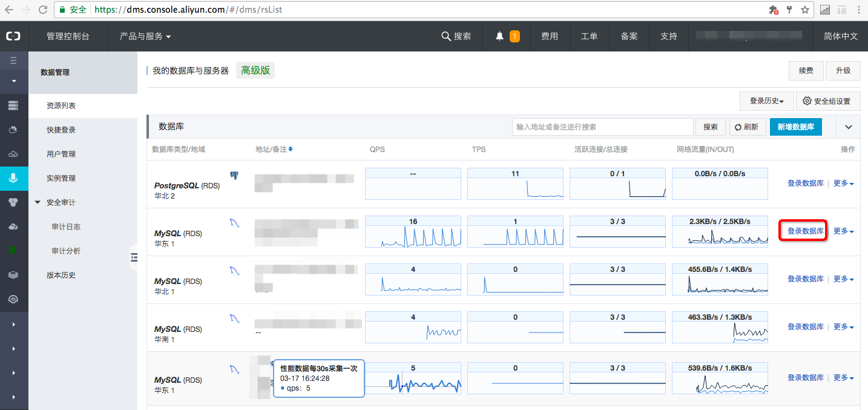Click the green secure lock icon in the address bar
This screenshot has height=410, width=868.
tap(63, 10)
